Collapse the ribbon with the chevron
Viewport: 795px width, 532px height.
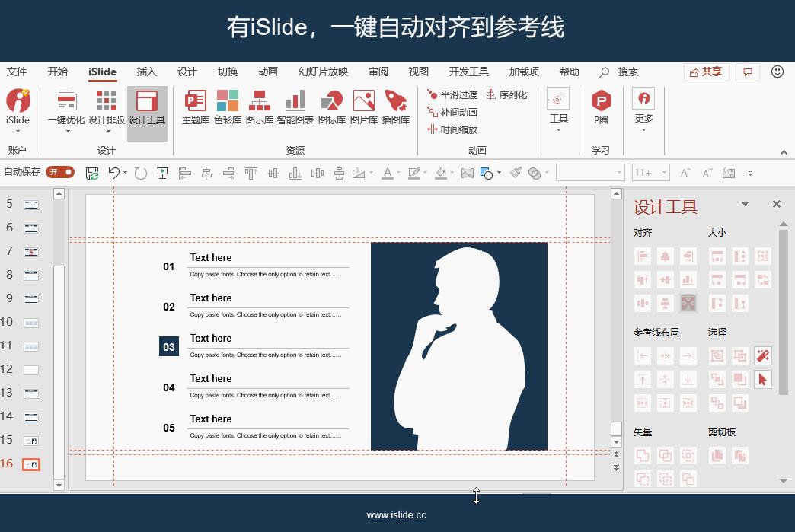(784, 152)
